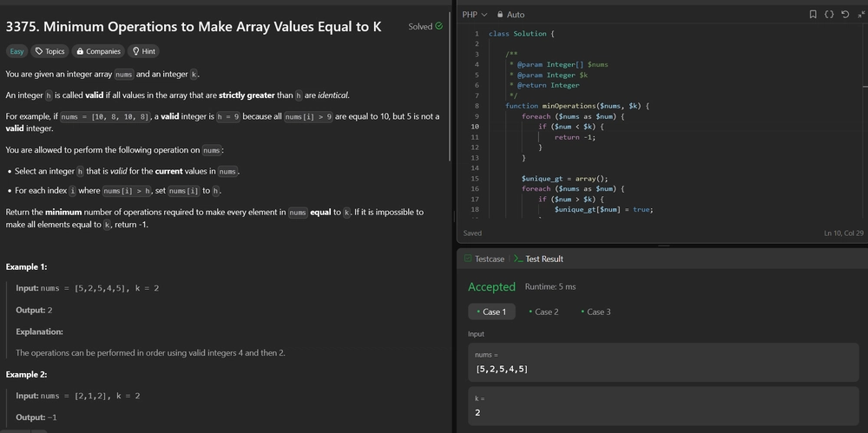Select the Case 2 tab

tap(543, 312)
